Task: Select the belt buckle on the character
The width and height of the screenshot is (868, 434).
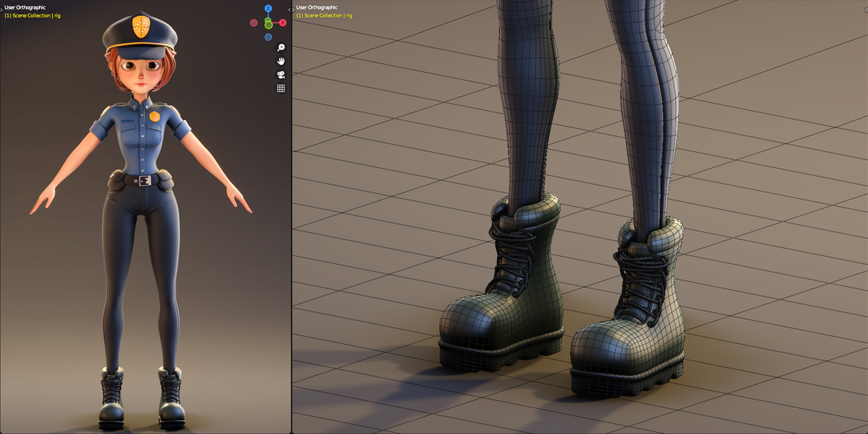Action: pos(144,180)
